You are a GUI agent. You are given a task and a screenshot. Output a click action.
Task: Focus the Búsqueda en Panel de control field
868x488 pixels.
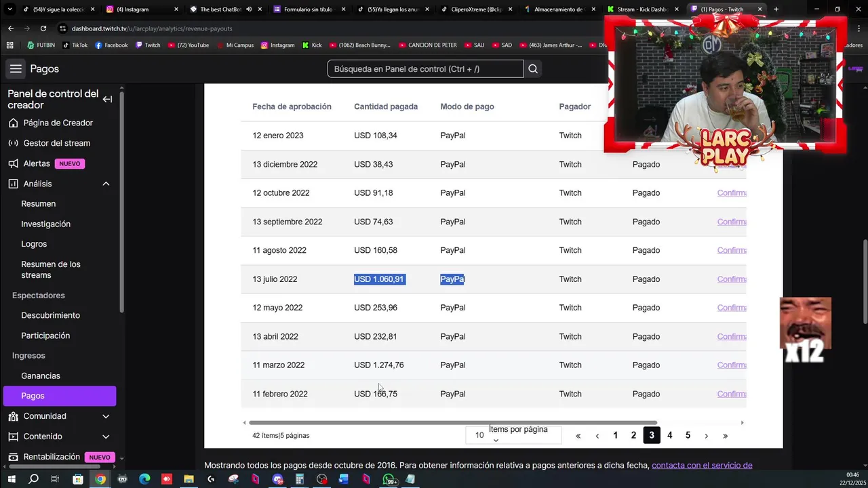(425, 68)
